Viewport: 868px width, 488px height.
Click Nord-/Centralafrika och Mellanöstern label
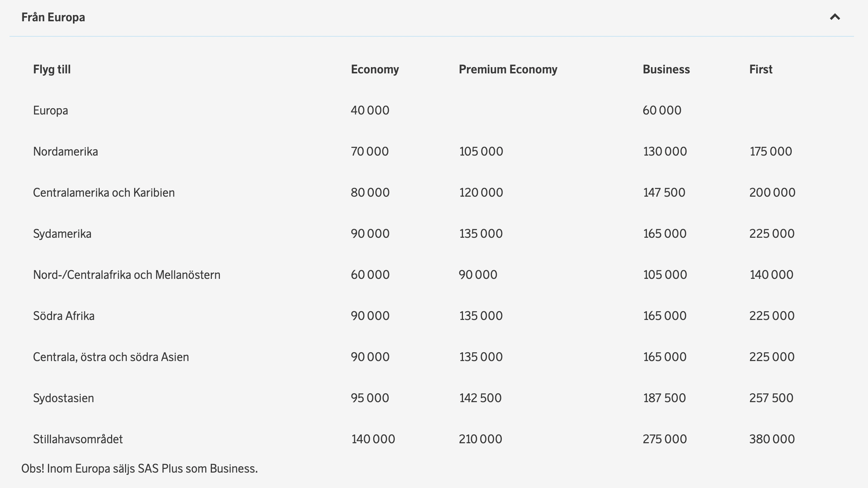point(126,275)
